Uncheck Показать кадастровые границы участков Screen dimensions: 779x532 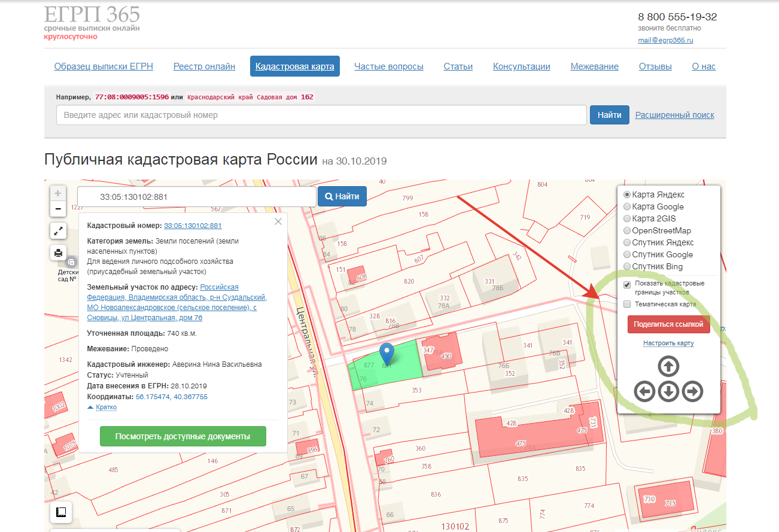coord(627,285)
